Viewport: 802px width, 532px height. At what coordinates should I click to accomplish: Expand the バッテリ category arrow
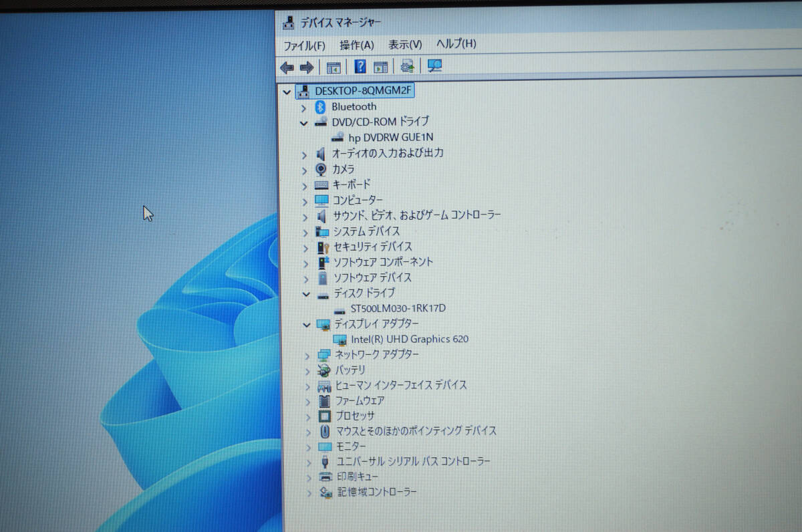click(x=307, y=370)
